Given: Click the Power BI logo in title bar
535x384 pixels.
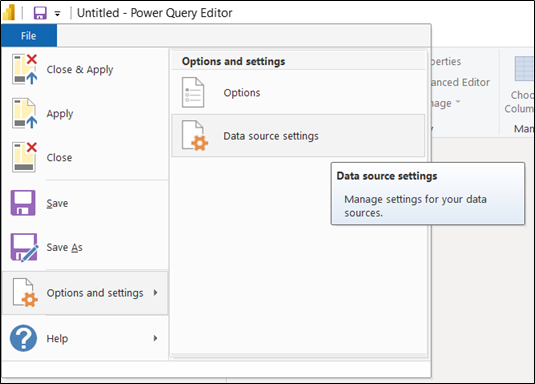Looking at the screenshot, I should [9, 13].
